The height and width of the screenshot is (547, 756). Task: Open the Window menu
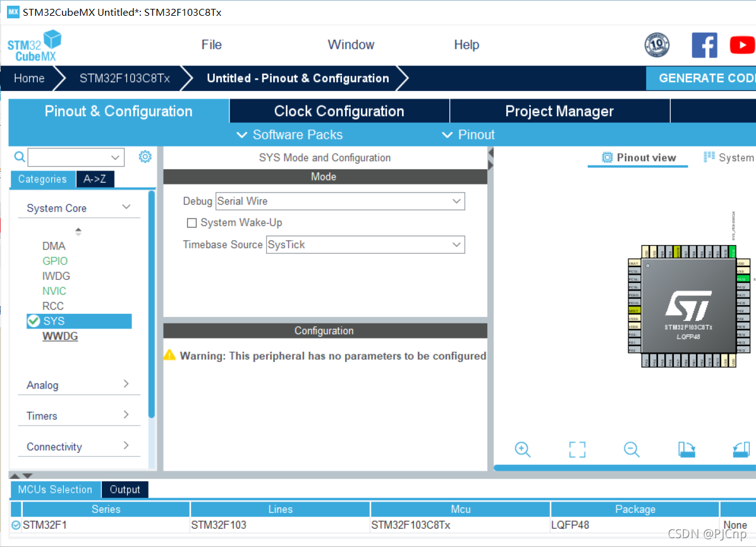pos(351,45)
